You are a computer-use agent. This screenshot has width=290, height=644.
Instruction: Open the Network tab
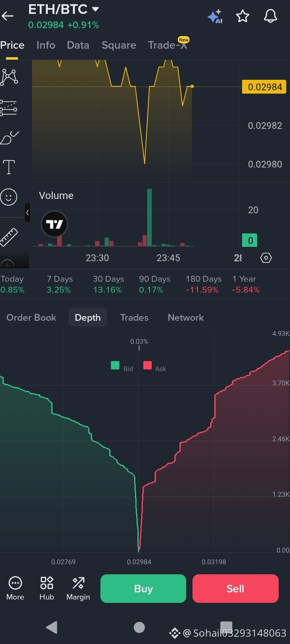coord(186,317)
